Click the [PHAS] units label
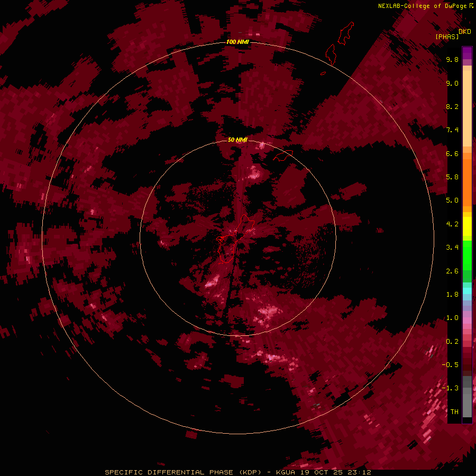The width and height of the screenshot is (476, 476). click(x=447, y=36)
